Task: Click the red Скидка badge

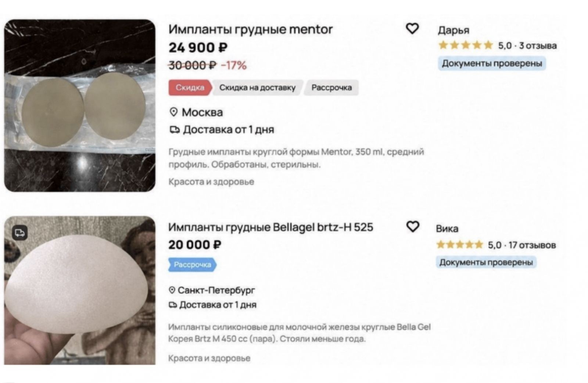Action: pyautogui.click(x=190, y=87)
